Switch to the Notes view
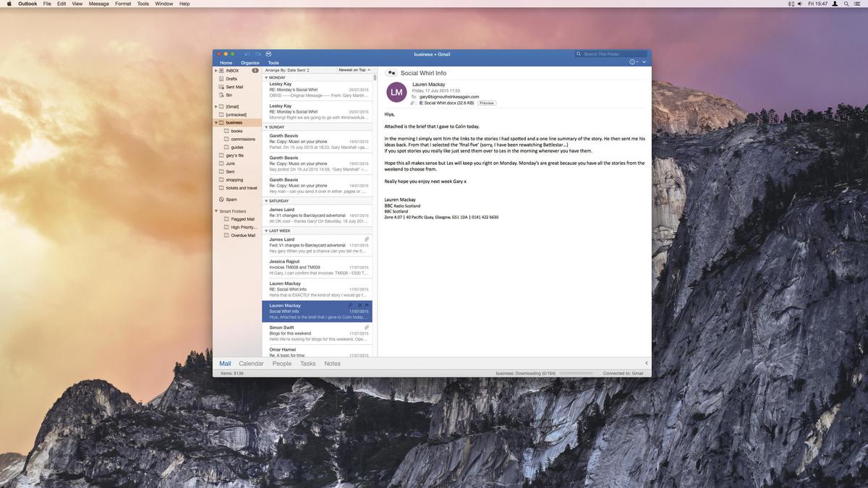Image resolution: width=868 pixels, height=488 pixels. (333, 364)
